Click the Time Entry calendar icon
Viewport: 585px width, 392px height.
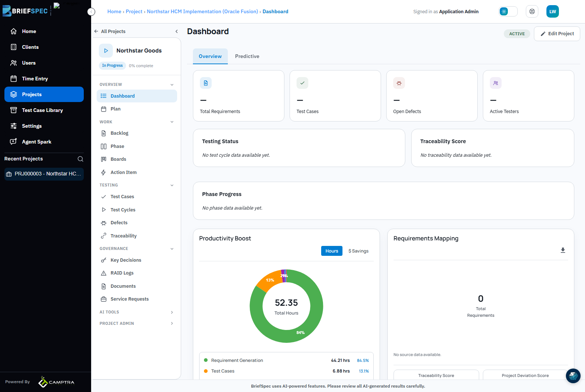[x=14, y=79]
